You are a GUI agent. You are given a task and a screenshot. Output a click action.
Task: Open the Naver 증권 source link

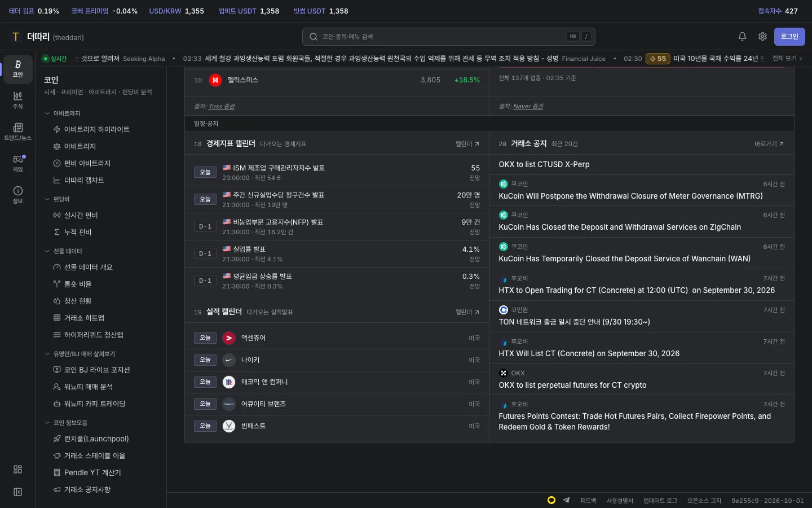click(x=528, y=106)
